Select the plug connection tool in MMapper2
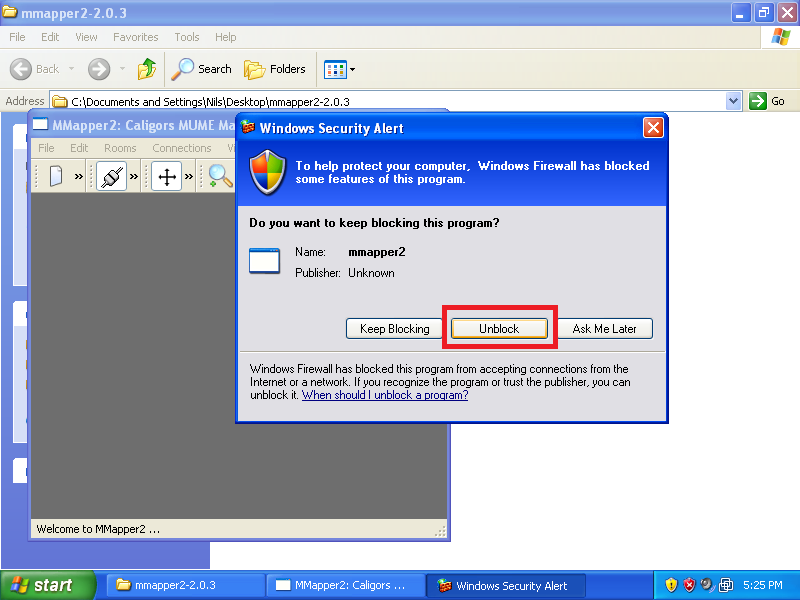Screen dimensions: 800x600 [x=111, y=177]
